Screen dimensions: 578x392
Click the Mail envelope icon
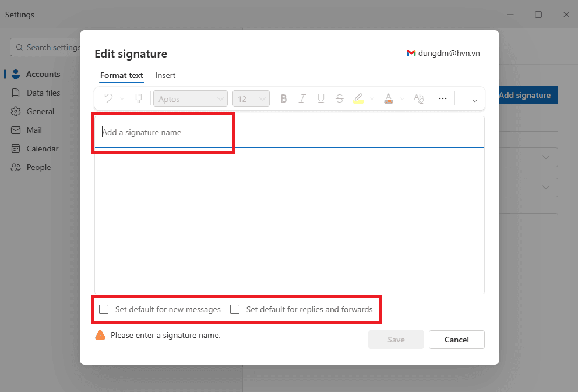point(16,130)
